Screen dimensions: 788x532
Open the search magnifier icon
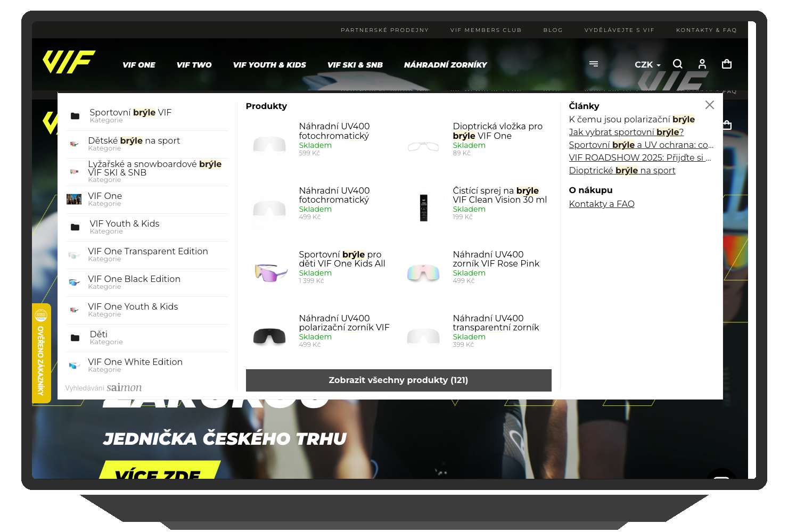click(677, 64)
